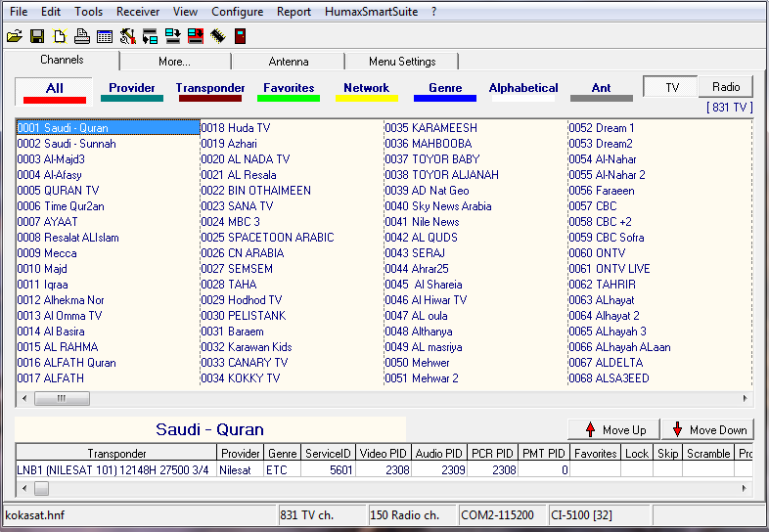This screenshot has height=532, width=769.
Task: Click the exit door icon
Action: click(x=240, y=36)
